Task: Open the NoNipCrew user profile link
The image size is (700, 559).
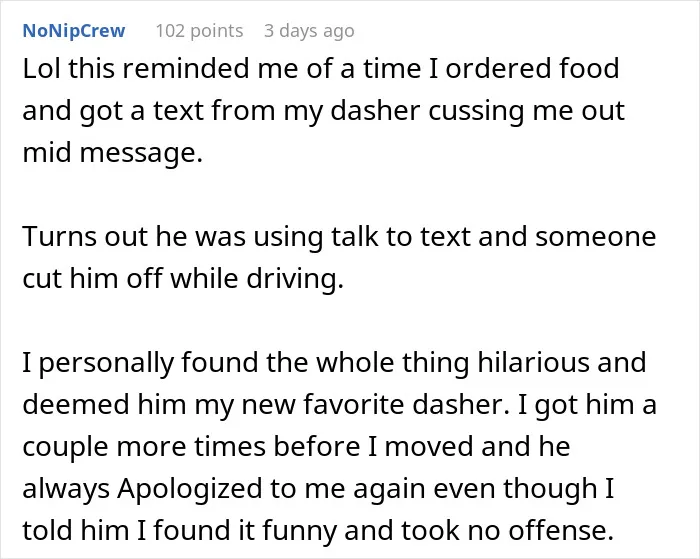Action: point(74,31)
